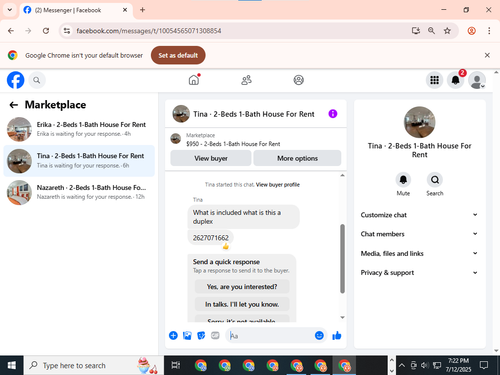Click Tina's large profile thumbnail in sidebar
This screenshot has height=375, width=500.
[x=419, y=122]
